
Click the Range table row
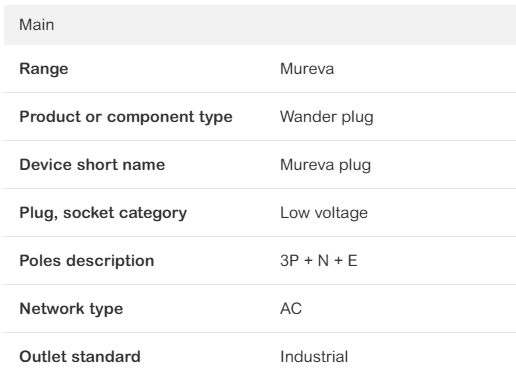click(x=260, y=69)
